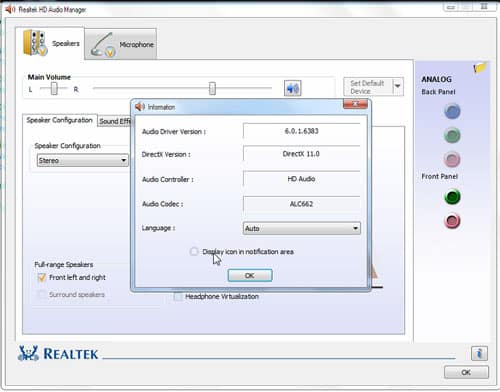
Task: Open the Speaker Configuration sub-tab
Action: [x=60, y=120]
